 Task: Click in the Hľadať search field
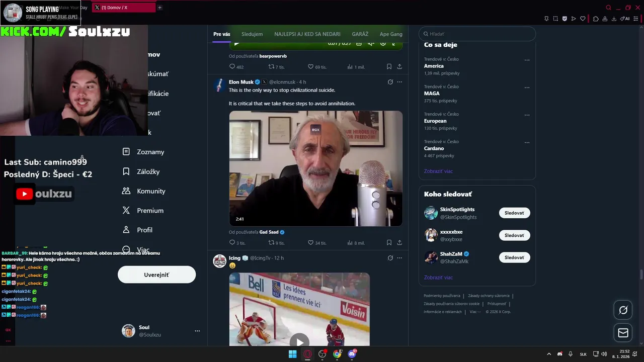(477, 34)
